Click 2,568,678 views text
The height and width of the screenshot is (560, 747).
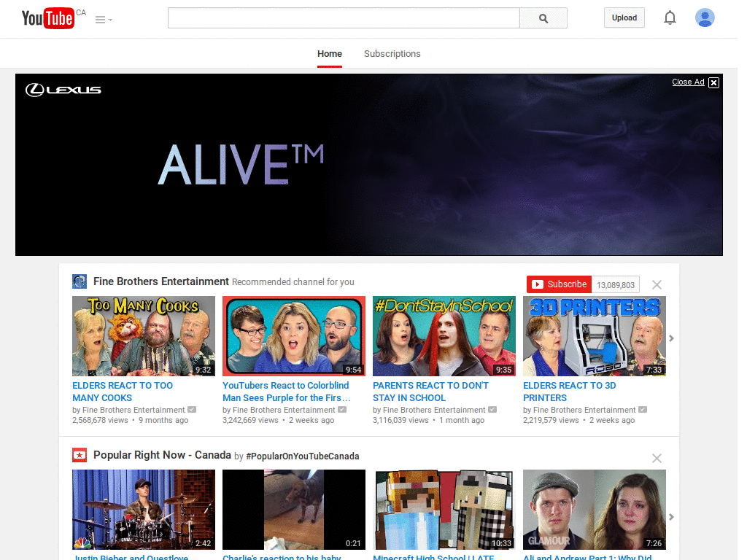[x=100, y=421]
